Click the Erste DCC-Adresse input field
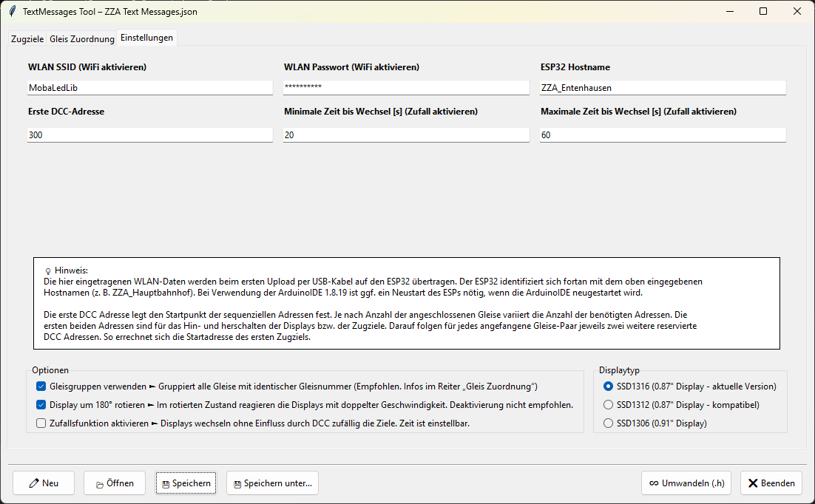 (x=150, y=135)
